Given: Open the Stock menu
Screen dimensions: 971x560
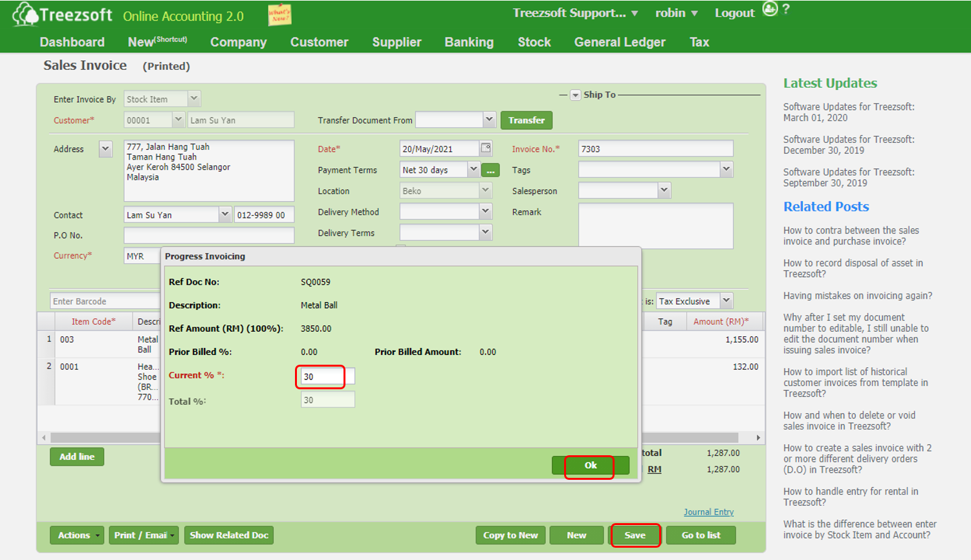Looking at the screenshot, I should click(534, 42).
